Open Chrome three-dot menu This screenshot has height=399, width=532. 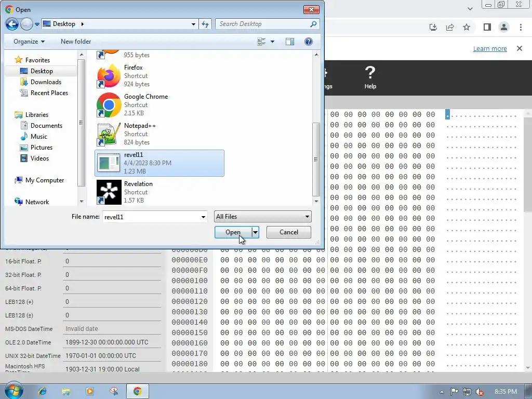click(521, 27)
